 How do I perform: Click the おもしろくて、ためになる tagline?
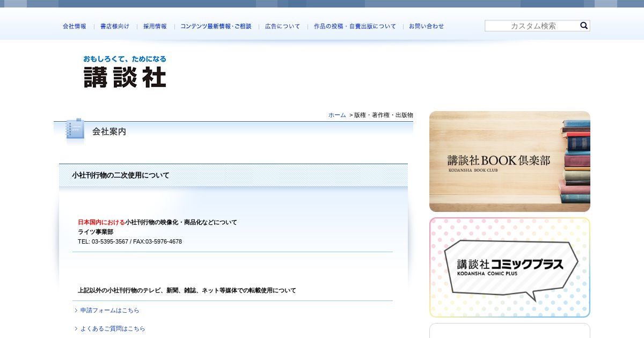tap(125, 59)
